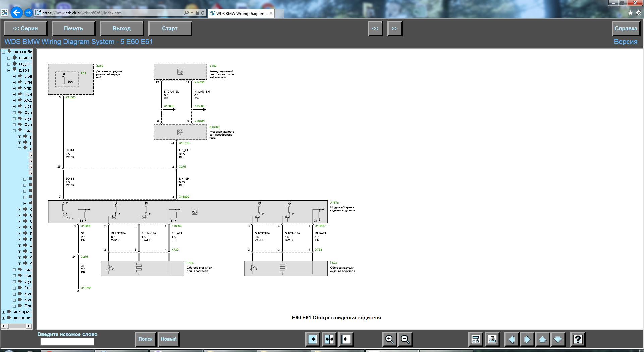
Task: Click the print diagram icon in bottom toolbar
Action: point(492,339)
